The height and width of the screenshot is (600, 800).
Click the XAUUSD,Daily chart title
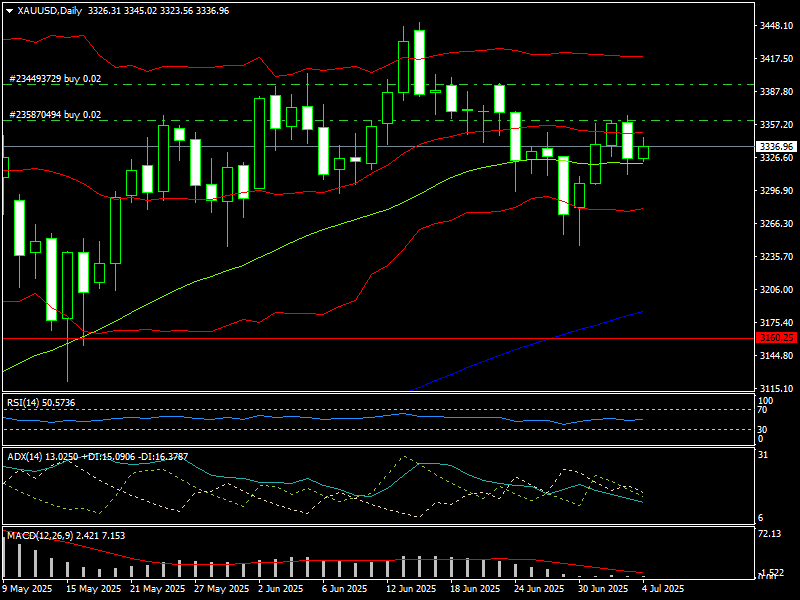[51, 11]
